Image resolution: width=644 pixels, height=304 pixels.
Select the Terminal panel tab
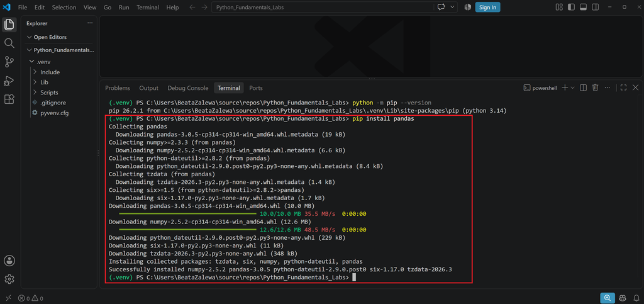click(229, 88)
